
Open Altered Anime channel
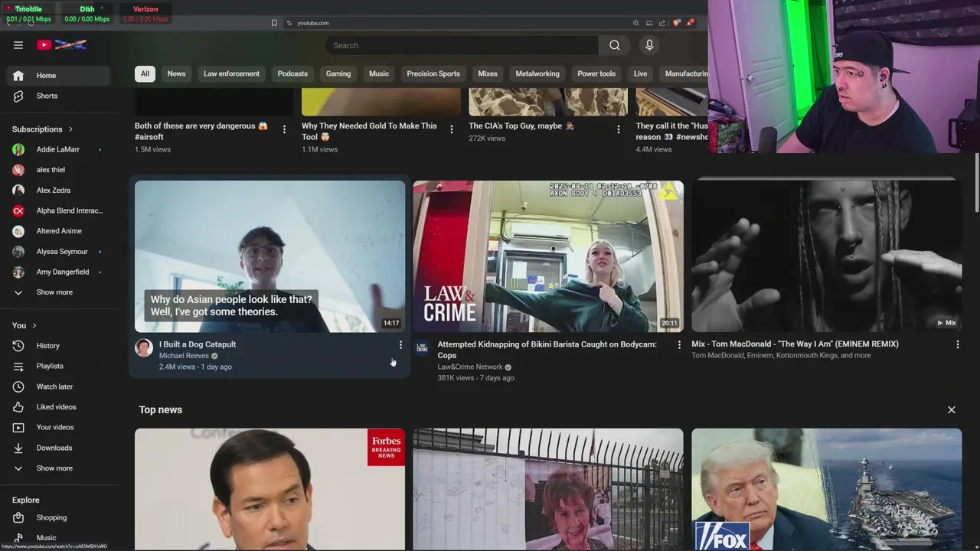coord(58,231)
